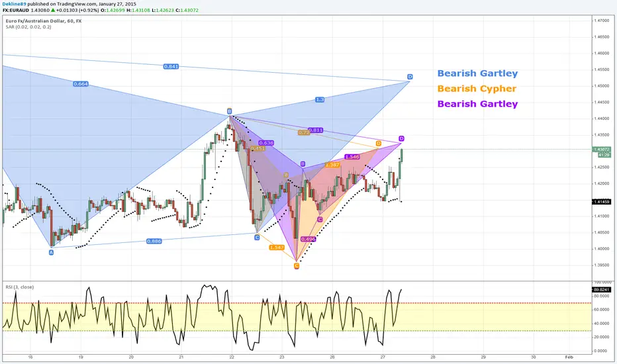Select the blue 1.3 ratio label
Viewport: 617px width, 364px height.
[x=320, y=100]
